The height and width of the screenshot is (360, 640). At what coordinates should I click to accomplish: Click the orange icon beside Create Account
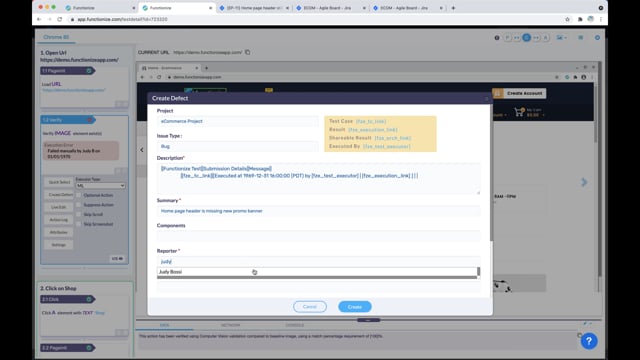[498, 93]
